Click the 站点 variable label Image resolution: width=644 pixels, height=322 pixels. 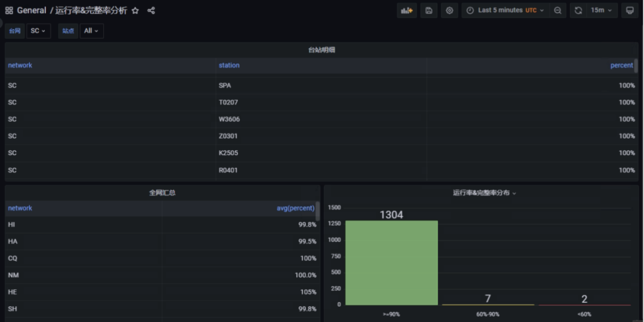tap(68, 31)
